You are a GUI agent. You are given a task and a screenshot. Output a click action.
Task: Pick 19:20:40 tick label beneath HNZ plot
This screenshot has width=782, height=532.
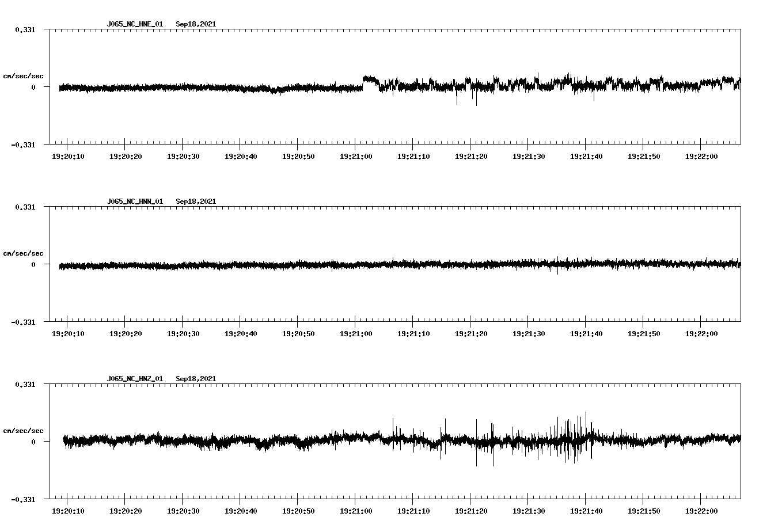click(x=240, y=511)
